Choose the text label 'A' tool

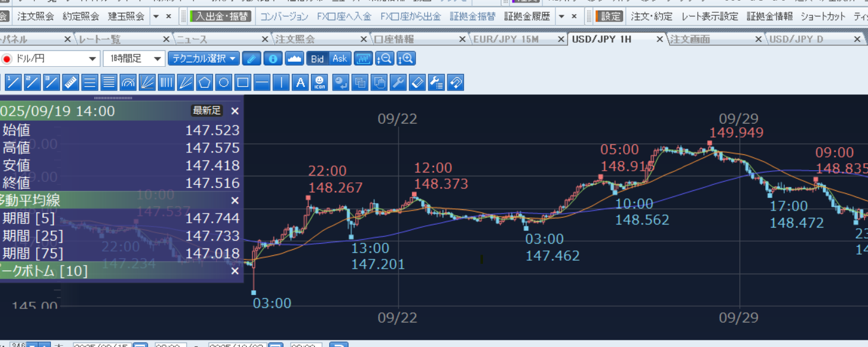(300, 83)
